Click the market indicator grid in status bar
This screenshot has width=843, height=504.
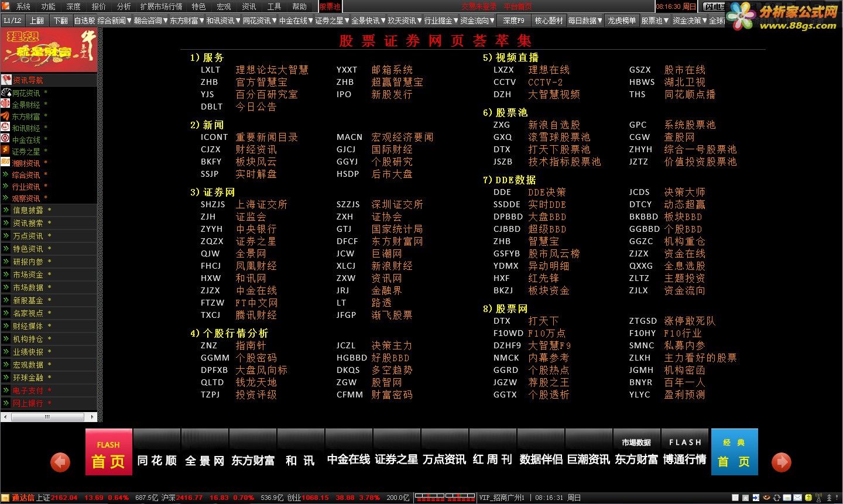pos(445,498)
